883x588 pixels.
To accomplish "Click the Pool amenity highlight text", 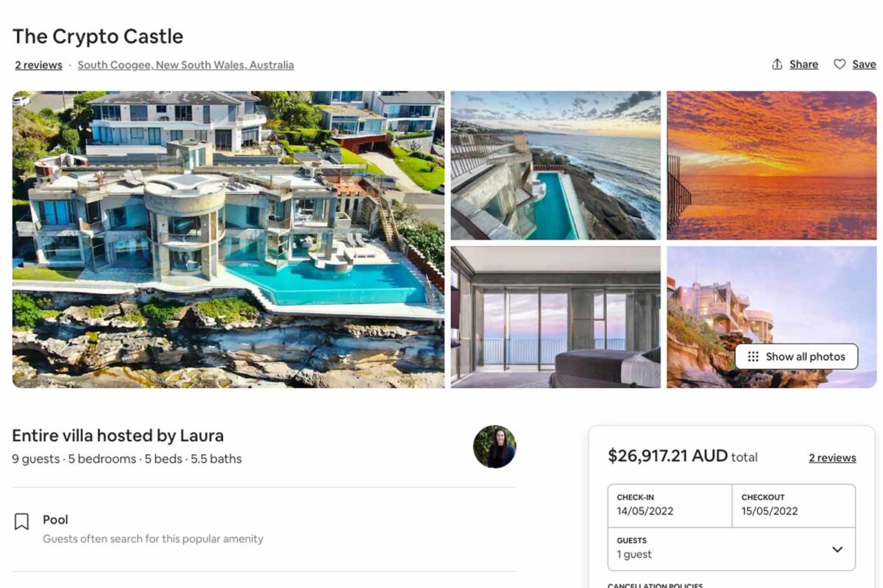I will [55, 520].
